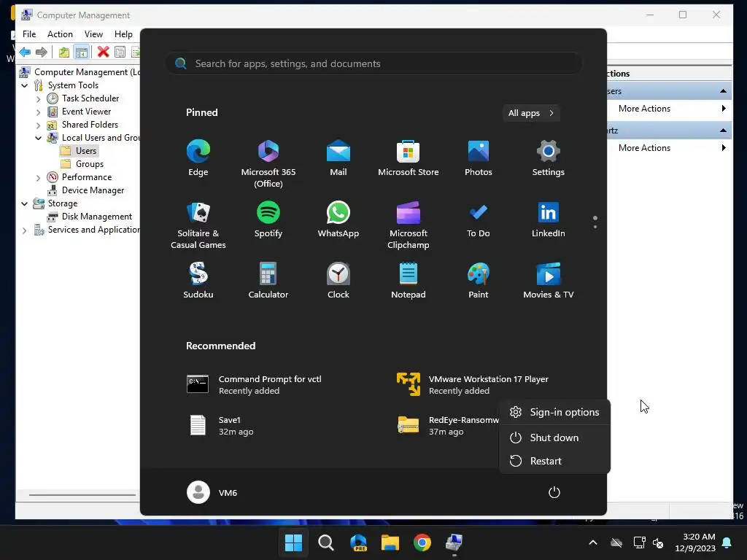Open the Action menu
747x560 pixels.
(x=60, y=34)
